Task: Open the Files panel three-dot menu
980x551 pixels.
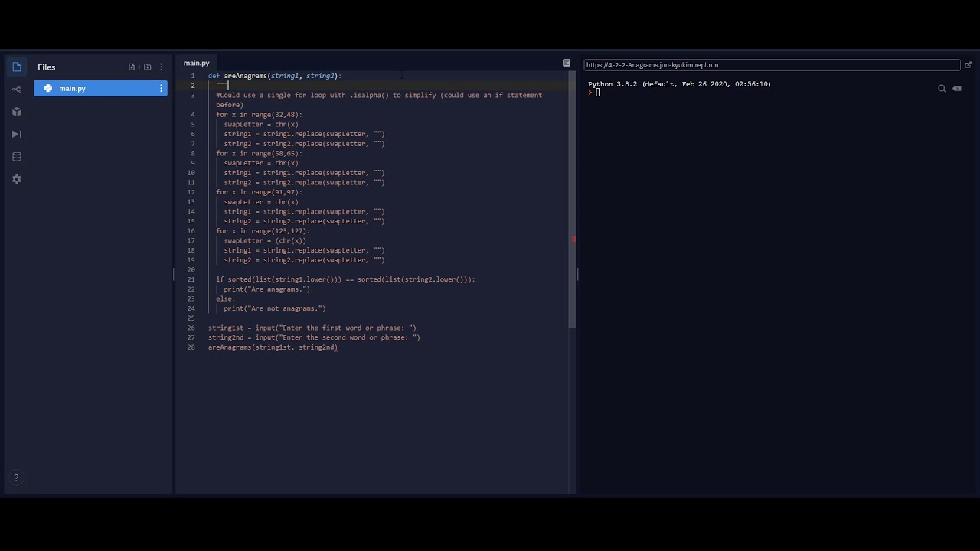Action: coord(161,67)
